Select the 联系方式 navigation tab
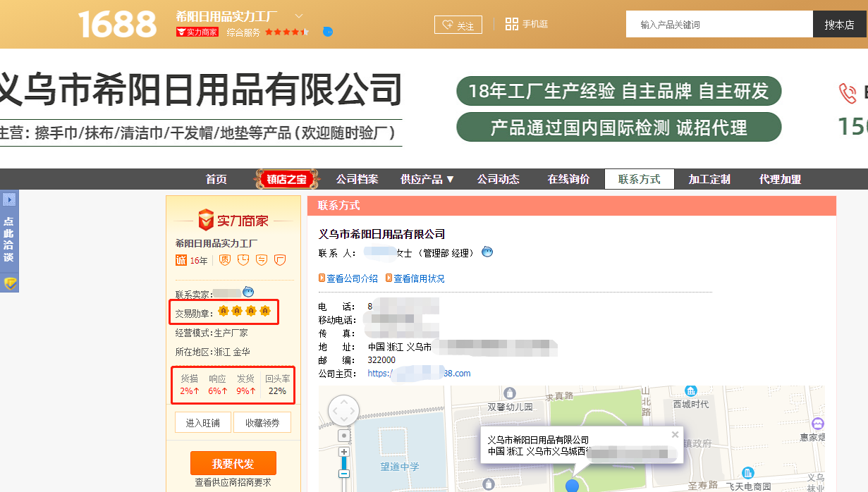The height and width of the screenshot is (492, 868). (x=640, y=179)
